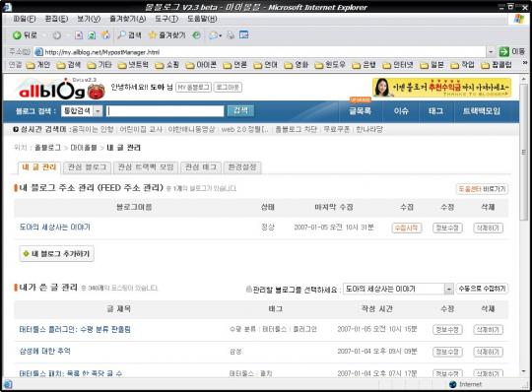Open the Mail toolbar icon
This screenshot has width=532, height=392.
coord(214,34)
